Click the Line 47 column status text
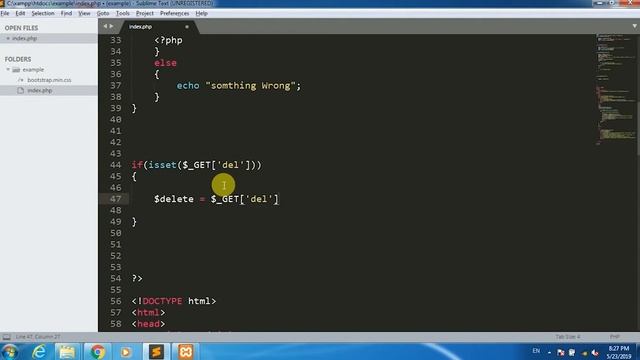Image resolution: width=640 pixels, height=360 pixels. click(x=38, y=337)
